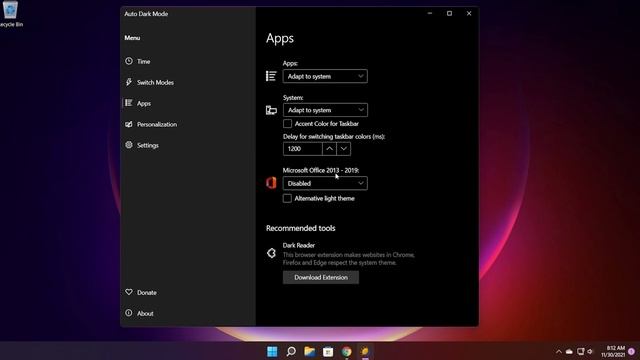Click the Microsoft Office logo icon

(x=271, y=183)
